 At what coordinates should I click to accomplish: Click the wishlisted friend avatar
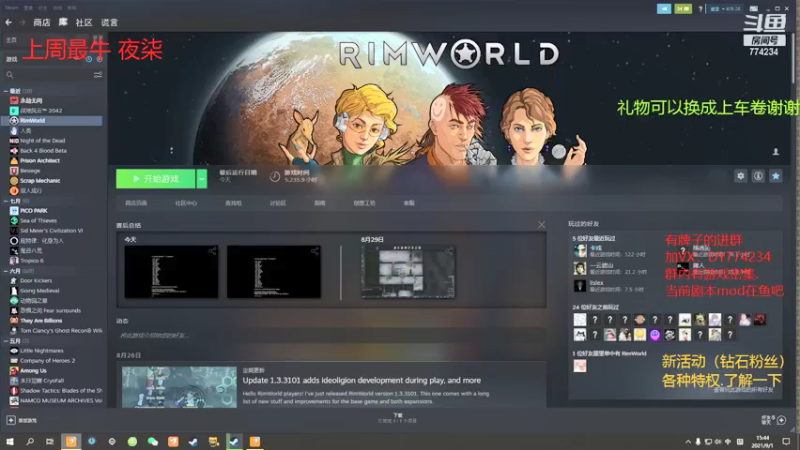(580, 365)
